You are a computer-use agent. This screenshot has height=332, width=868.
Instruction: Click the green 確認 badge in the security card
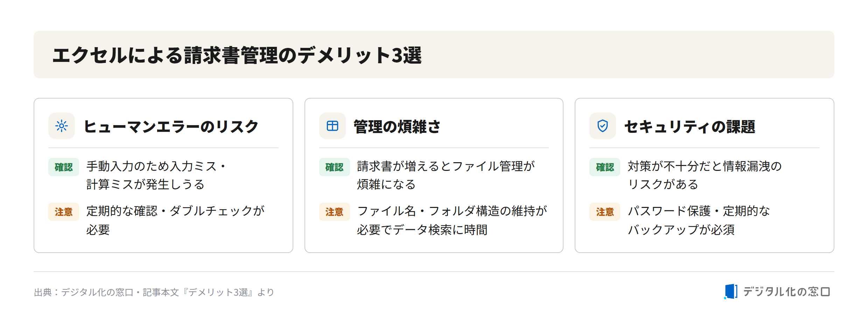(605, 167)
